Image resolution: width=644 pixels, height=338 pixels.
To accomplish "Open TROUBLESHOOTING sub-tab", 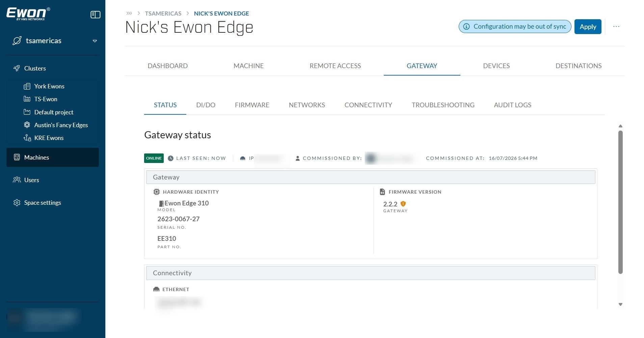I will (443, 105).
